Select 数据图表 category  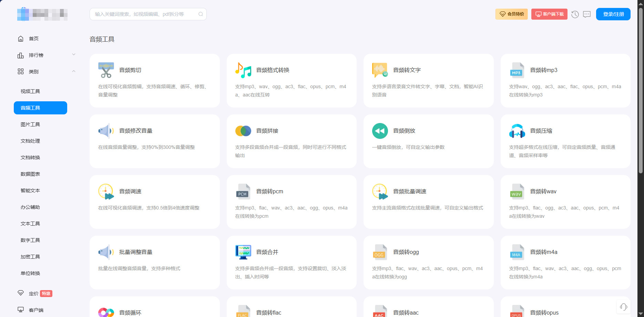30,174
